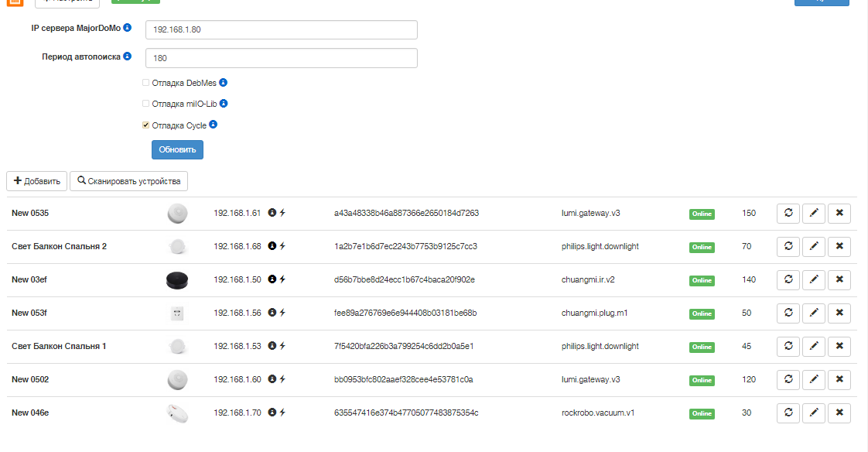This screenshot has width=868, height=452.
Task: Open the New 0535 device name
Action: point(30,214)
